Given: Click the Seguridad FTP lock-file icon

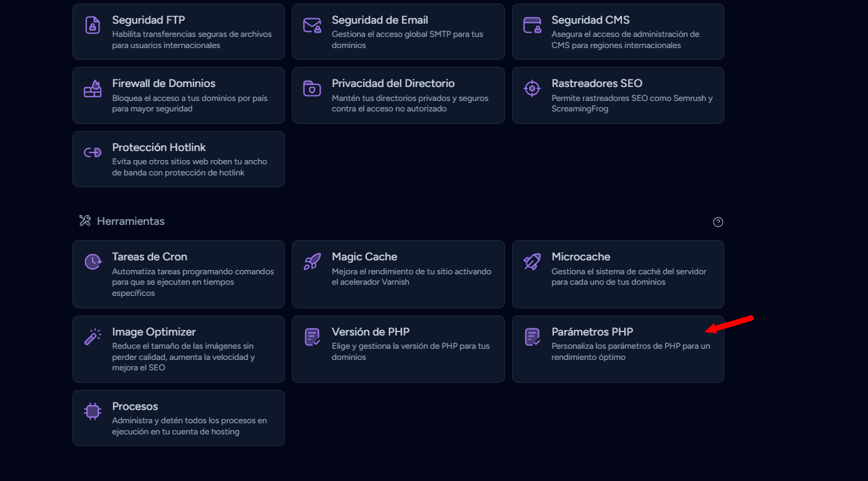Looking at the screenshot, I should [x=93, y=26].
